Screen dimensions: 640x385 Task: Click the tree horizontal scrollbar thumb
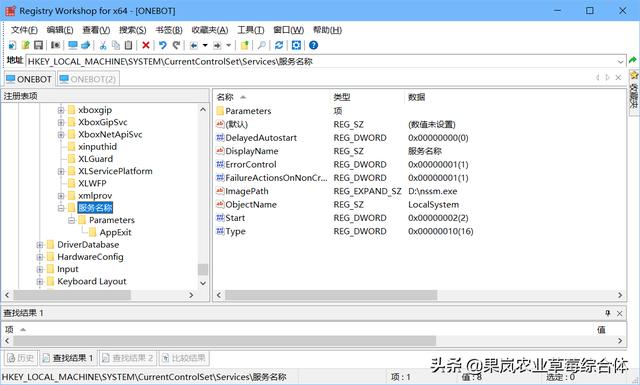pos(72,295)
